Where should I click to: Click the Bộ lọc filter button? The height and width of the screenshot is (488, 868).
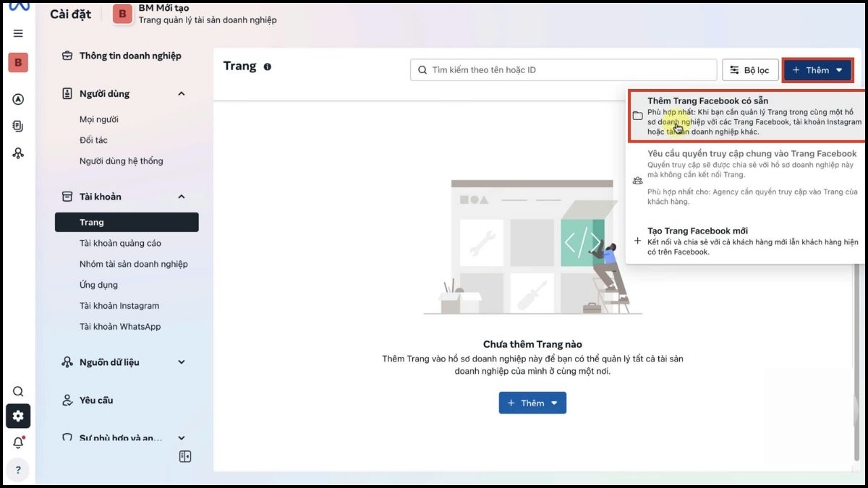click(x=750, y=70)
